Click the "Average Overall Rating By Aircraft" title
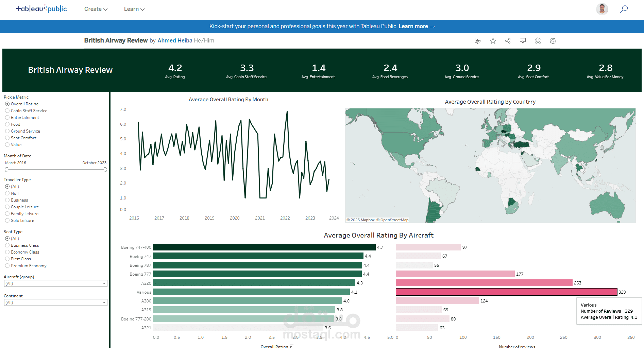 379,235
